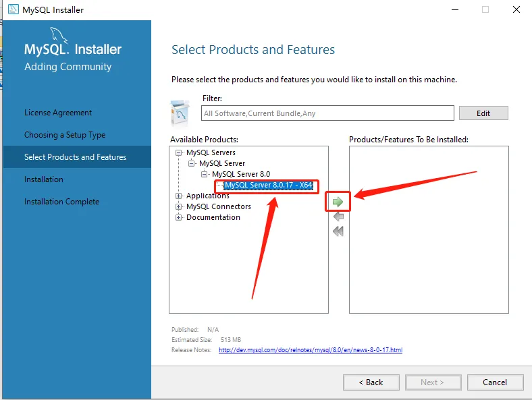532x400 pixels.
Task: Open the License Agreement step
Action: [x=58, y=113]
